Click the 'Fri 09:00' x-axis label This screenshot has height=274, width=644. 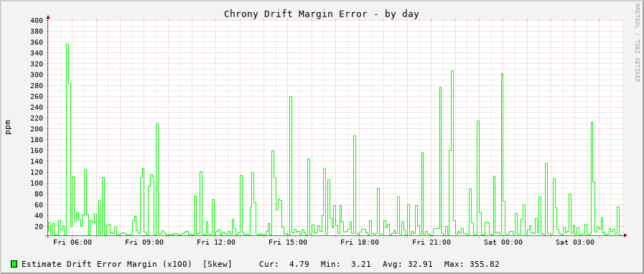(x=144, y=242)
